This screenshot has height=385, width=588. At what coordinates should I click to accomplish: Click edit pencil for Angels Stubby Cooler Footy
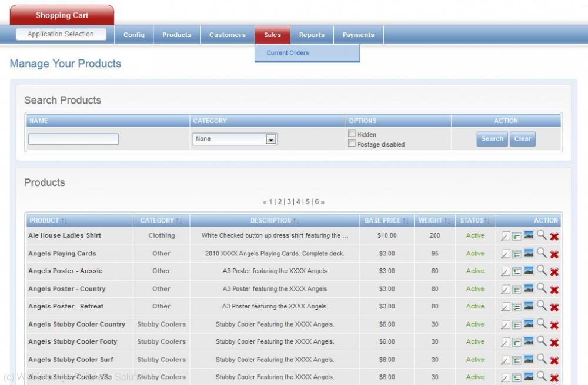tap(505, 343)
